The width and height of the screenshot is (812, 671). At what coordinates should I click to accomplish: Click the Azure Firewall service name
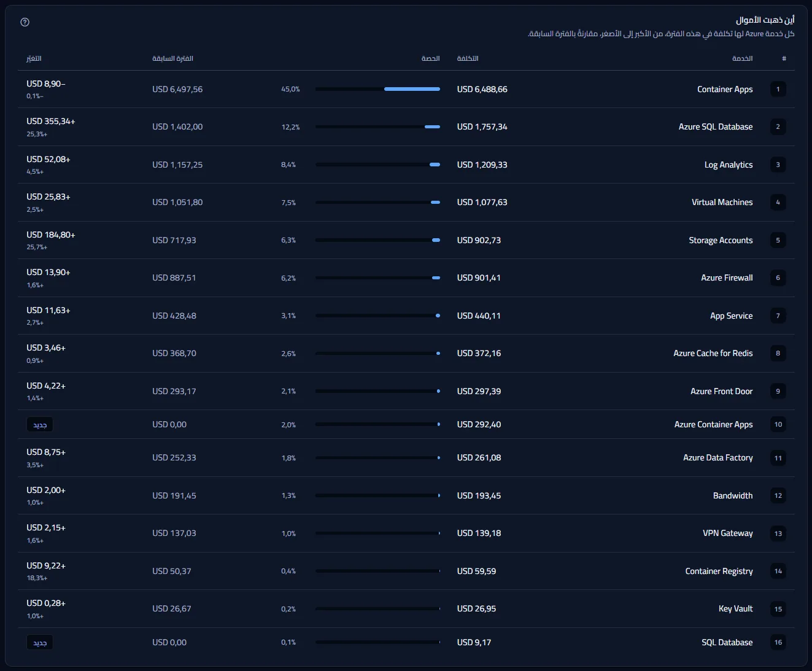(727, 277)
